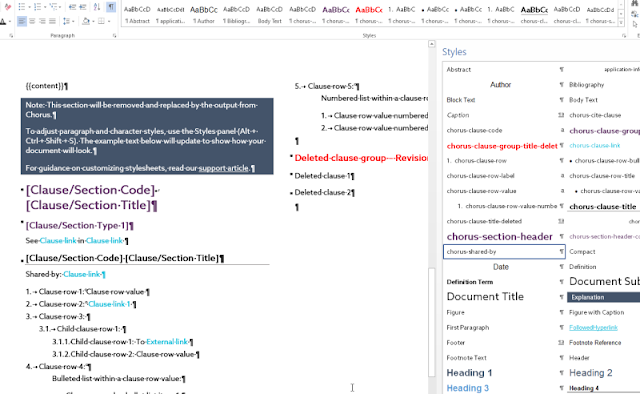Open the shading color dropdown arrow
Screen dimensions: 640x394
click(x=93, y=21)
